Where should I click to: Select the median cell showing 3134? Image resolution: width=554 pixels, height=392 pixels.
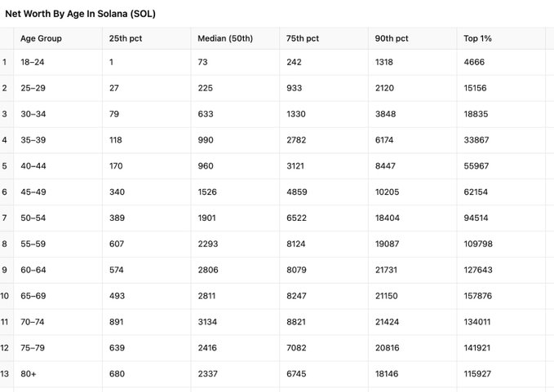[x=209, y=322]
